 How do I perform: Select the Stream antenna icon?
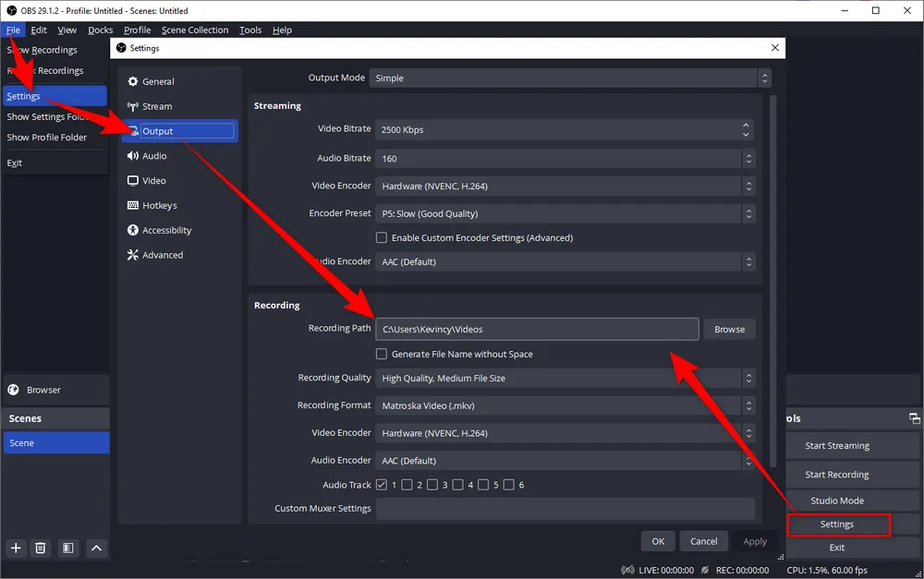point(133,107)
